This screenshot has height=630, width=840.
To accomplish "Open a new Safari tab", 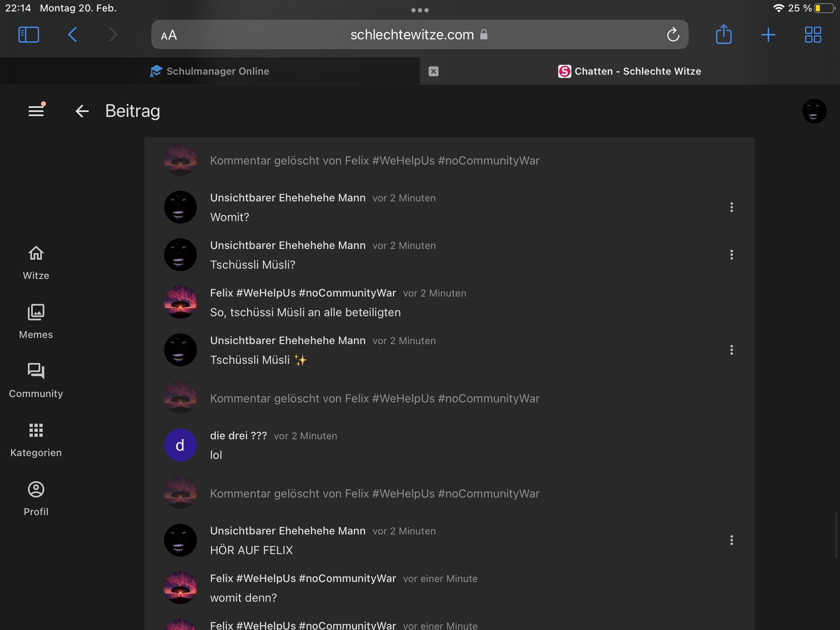I will tap(768, 35).
